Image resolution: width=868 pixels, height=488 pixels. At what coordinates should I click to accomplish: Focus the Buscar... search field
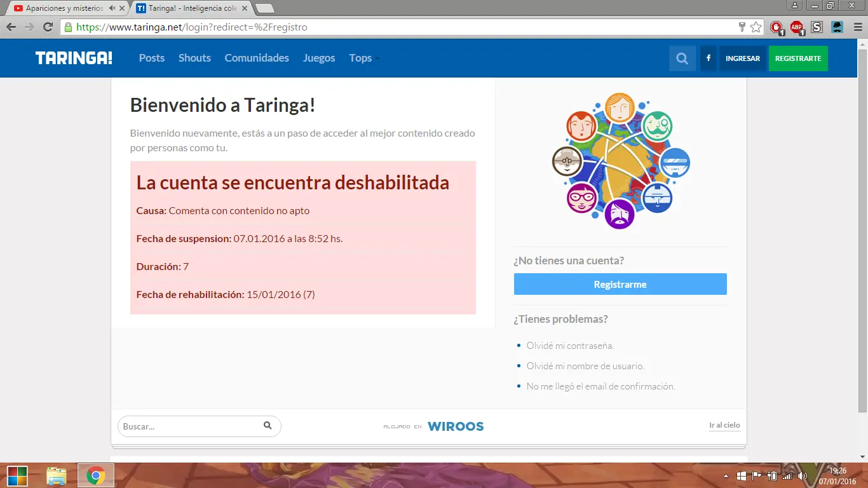(x=191, y=426)
